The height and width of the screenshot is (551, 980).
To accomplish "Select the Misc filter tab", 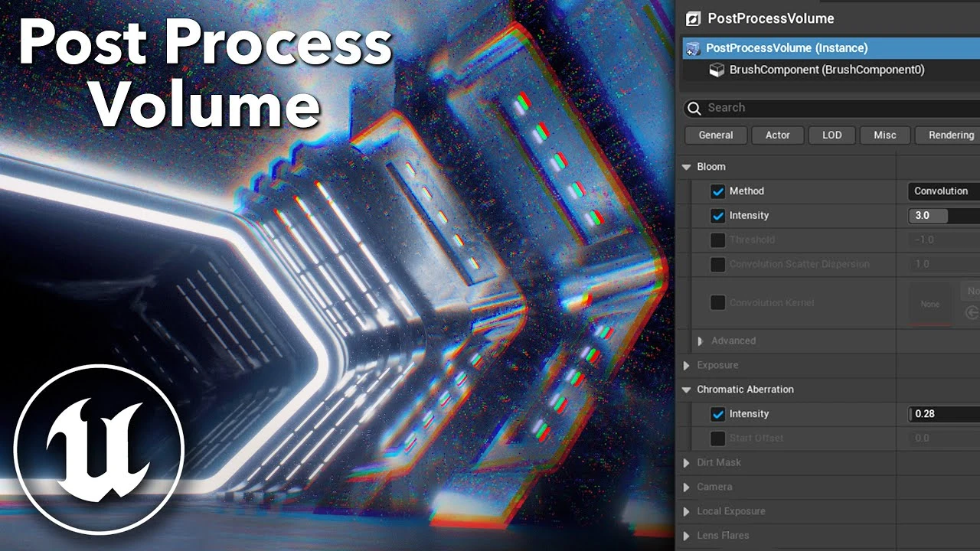I will pos(885,135).
